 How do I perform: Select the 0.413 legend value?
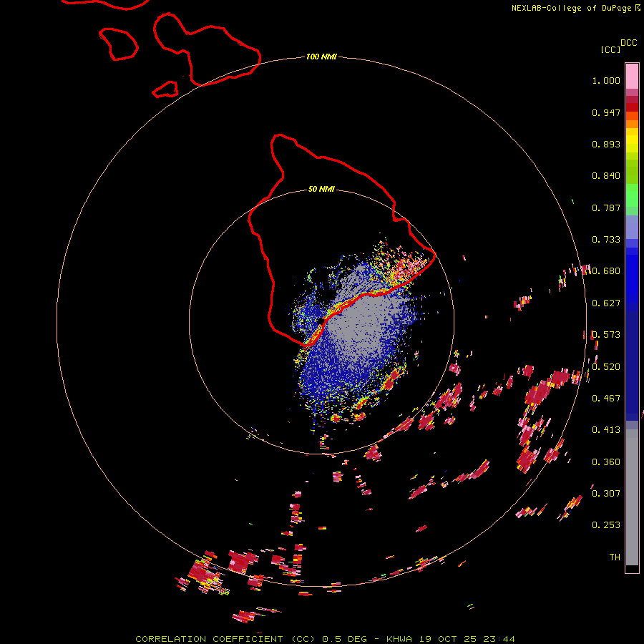(606, 430)
